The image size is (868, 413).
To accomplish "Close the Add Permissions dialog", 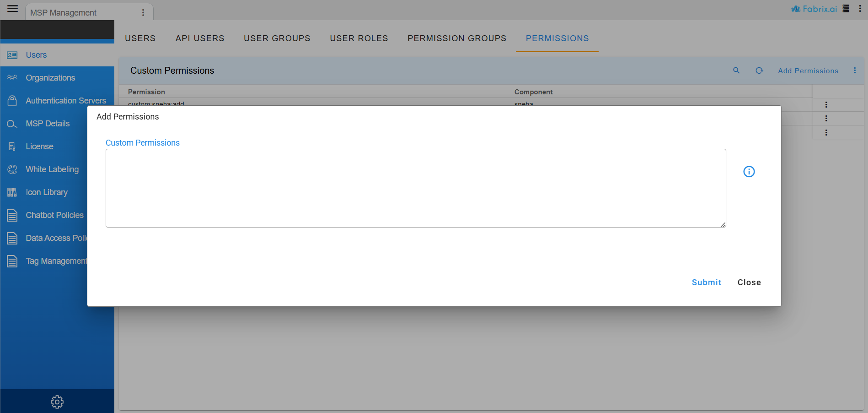I will click(x=749, y=282).
